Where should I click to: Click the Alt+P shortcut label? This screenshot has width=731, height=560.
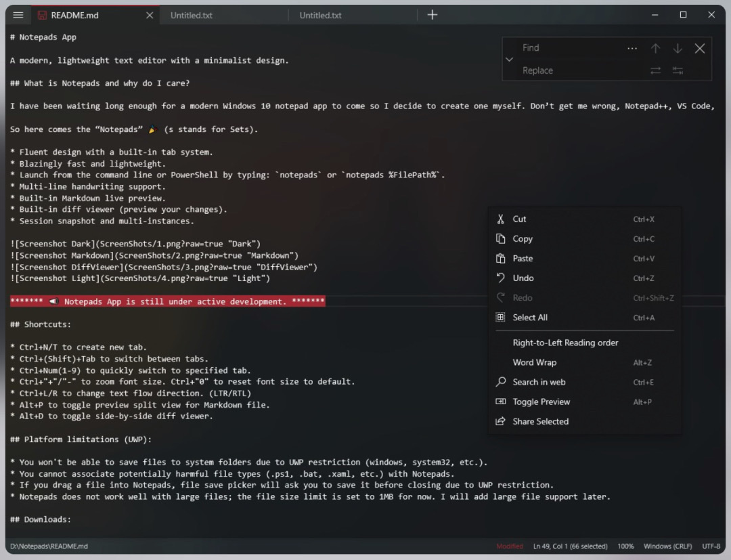click(642, 402)
